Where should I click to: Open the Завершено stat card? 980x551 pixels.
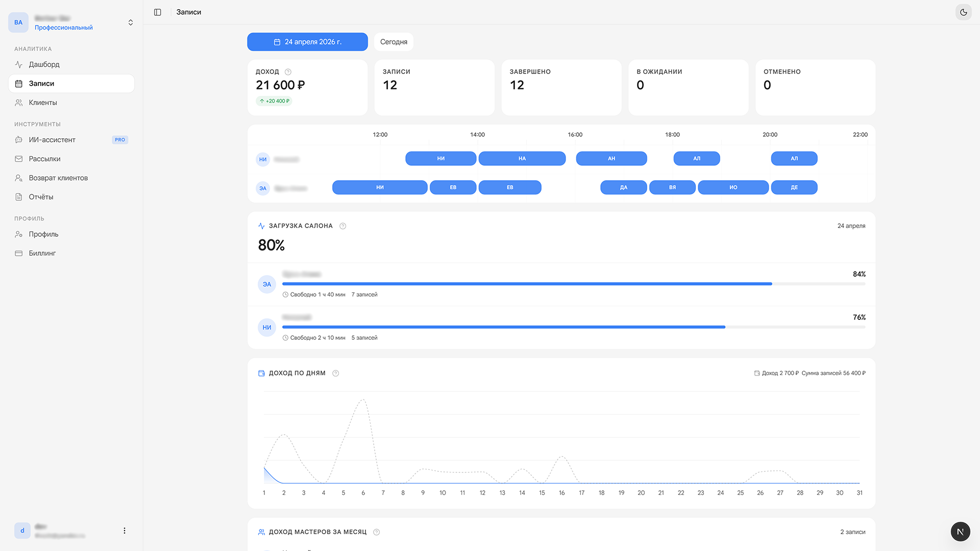561,88
